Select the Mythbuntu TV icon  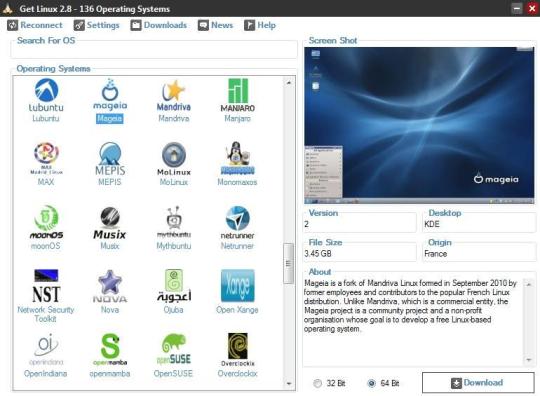coord(174,222)
